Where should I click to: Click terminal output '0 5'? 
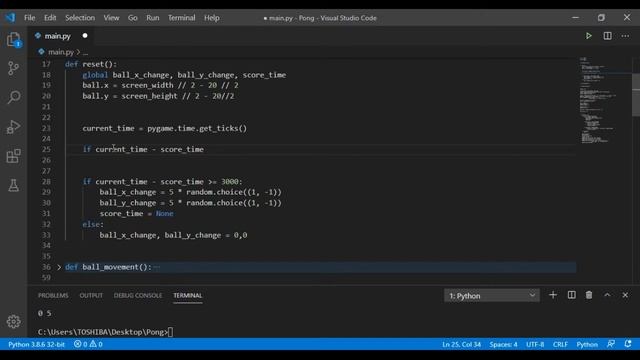[44, 313]
